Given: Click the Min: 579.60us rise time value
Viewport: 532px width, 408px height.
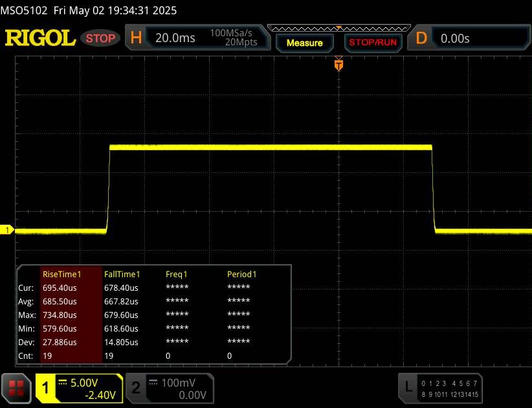Looking at the screenshot, I should [60, 328].
